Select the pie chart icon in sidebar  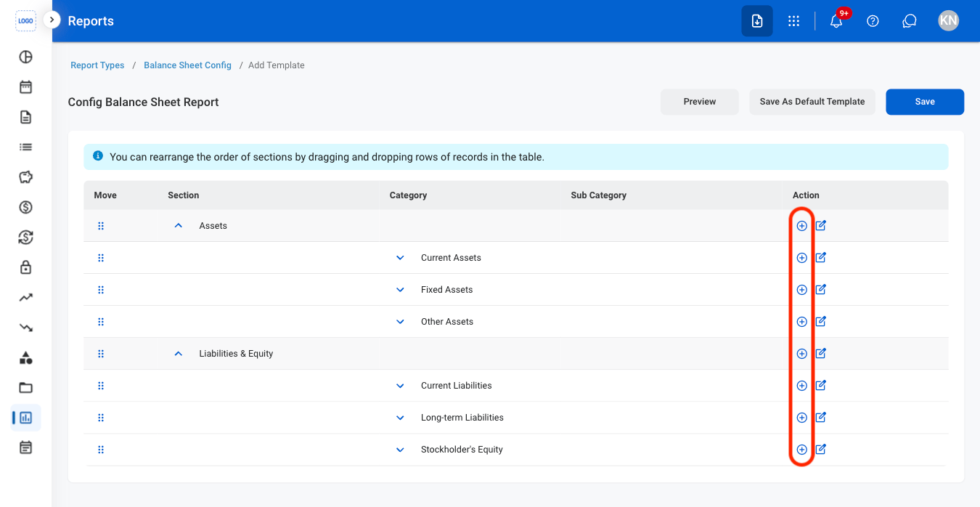pyautogui.click(x=26, y=57)
